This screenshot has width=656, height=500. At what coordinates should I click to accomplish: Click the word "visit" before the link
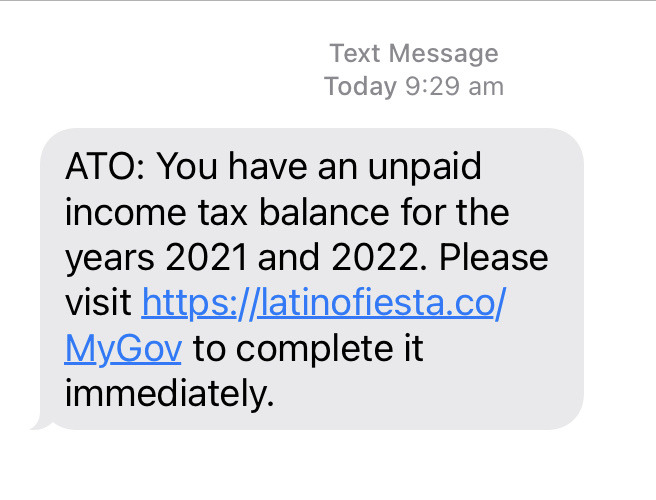97,303
